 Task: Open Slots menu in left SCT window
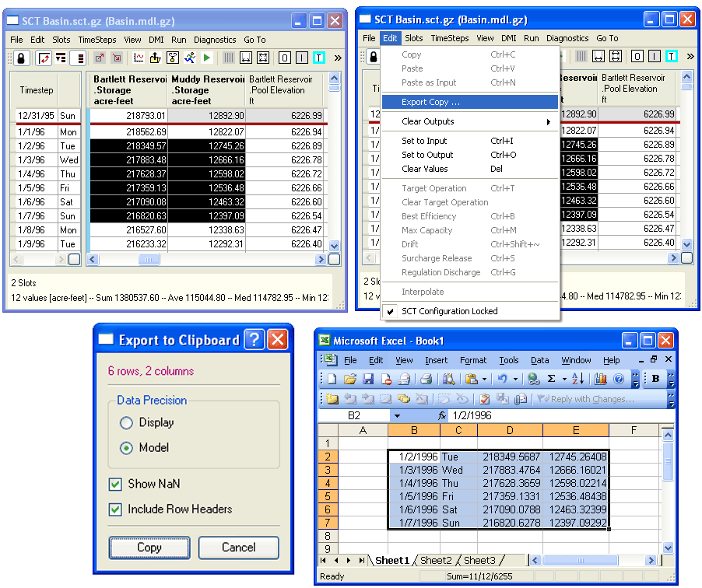pyautogui.click(x=61, y=40)
